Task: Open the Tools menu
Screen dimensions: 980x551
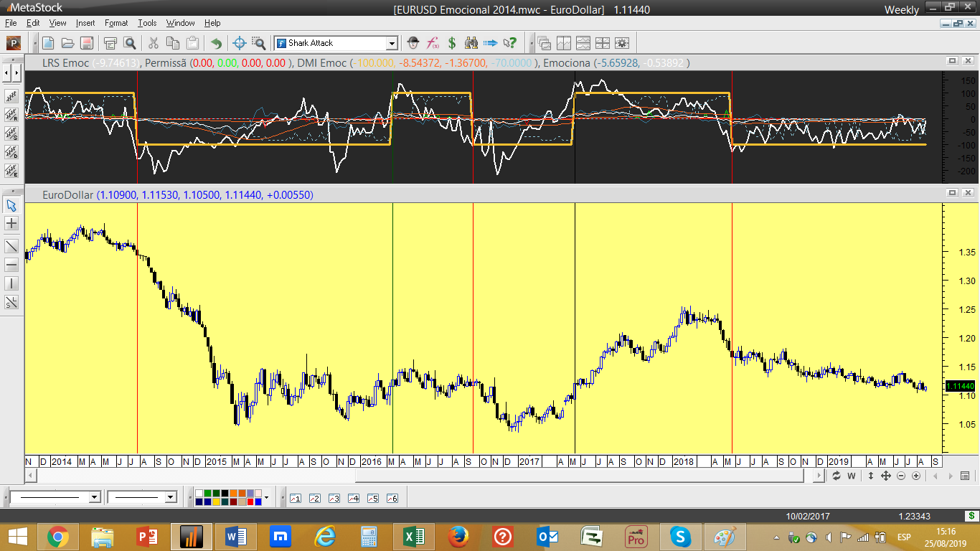Action: tap(147, 23)
